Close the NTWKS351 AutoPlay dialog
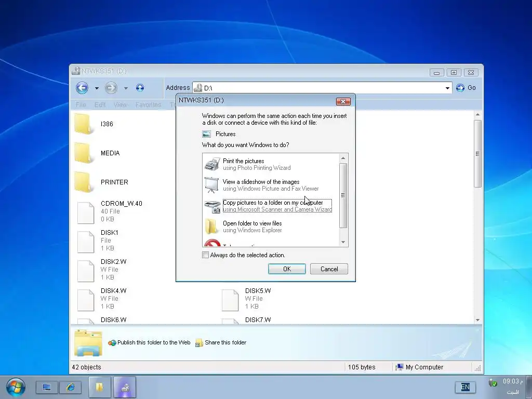The image size is (532, 399). pyautogui.click(x=343, y=101)
